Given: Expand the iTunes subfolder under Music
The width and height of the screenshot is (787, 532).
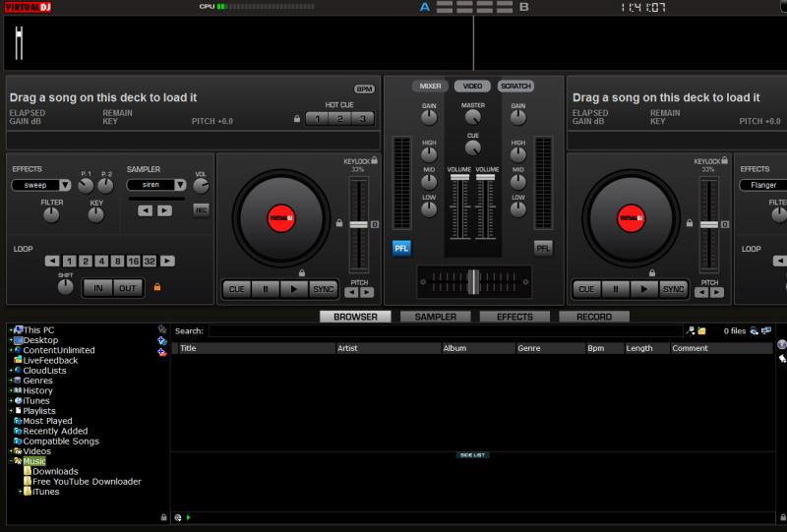Looking at the screenshot, I should click(x=21, y=492).
